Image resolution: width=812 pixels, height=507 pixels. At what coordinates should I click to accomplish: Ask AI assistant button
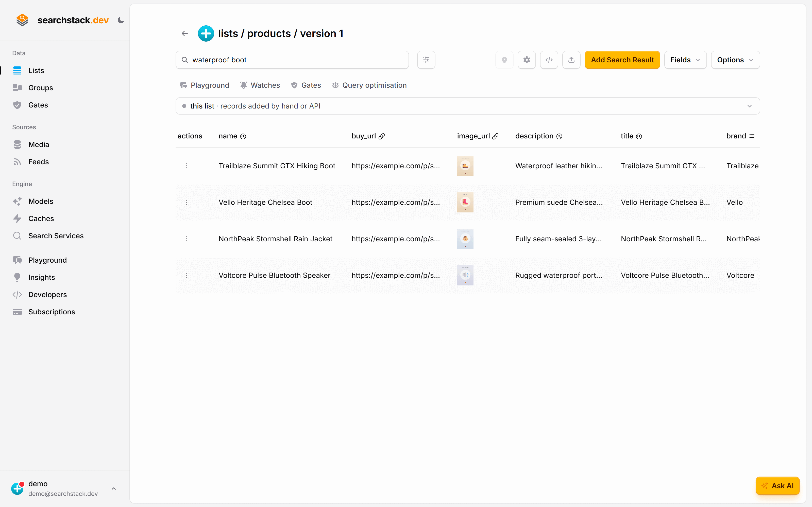click(777, 485)
